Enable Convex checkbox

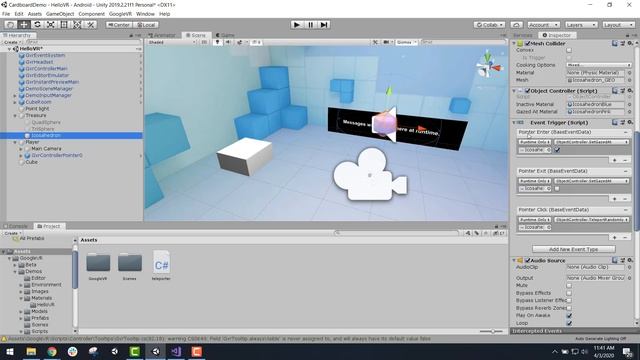(569, 50)
